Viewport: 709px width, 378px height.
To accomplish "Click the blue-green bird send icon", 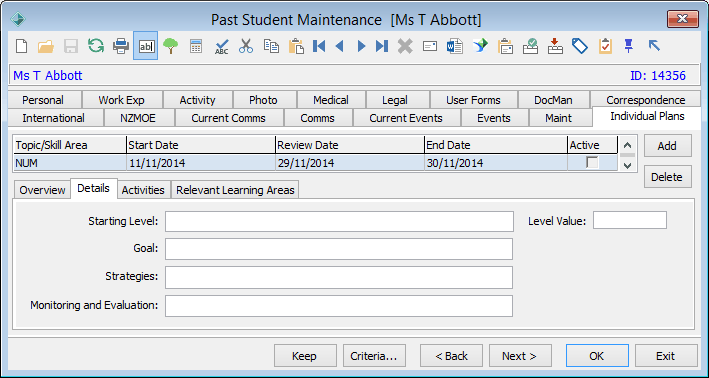I will pyautogui.click(x=481, y=46).
